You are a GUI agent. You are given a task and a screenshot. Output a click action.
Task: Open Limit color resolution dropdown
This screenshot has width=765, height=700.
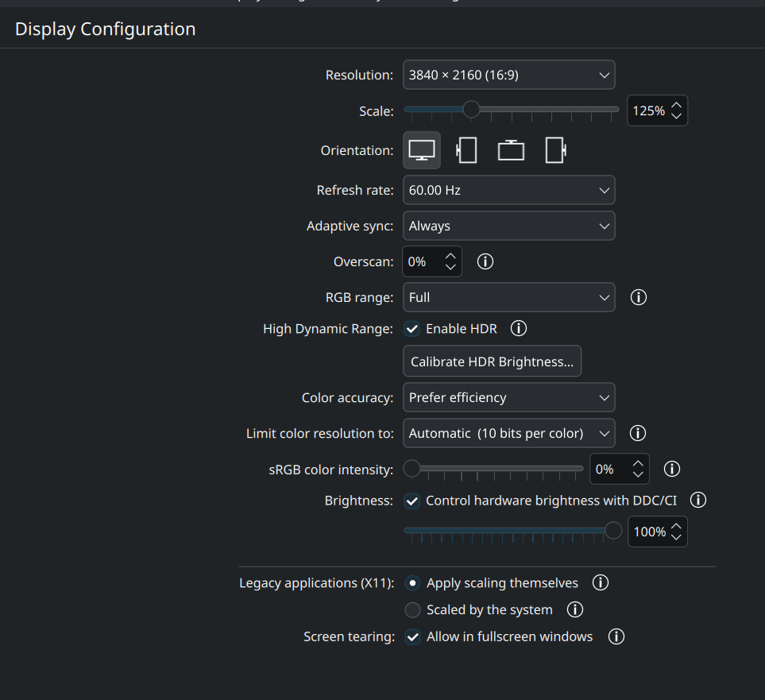tap(509, 433)
